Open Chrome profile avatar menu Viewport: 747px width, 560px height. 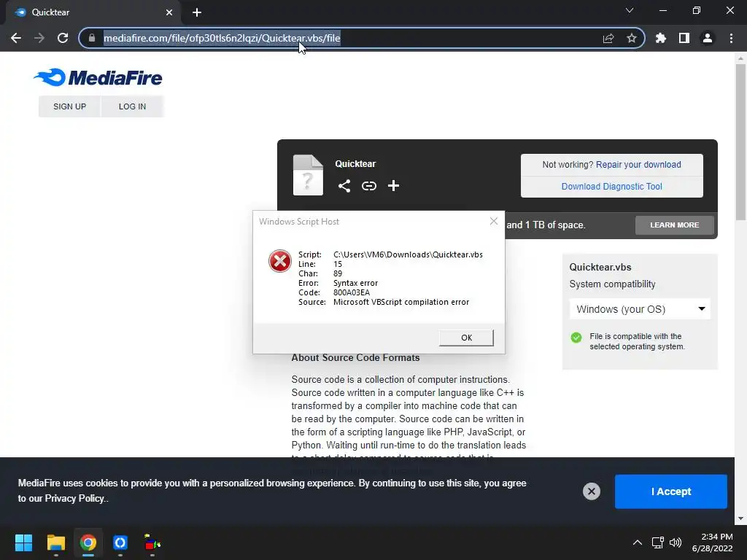[708, 38]
